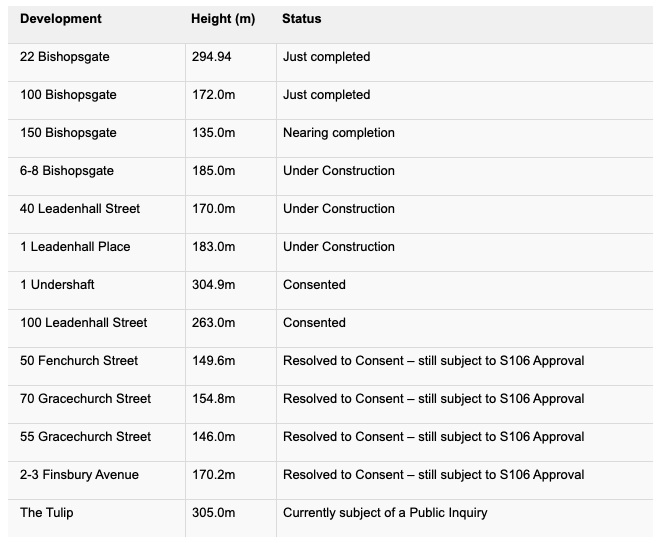Select the 154.8m height cell
The height and width of the screenshot is (543, 658).
point(214,399)
